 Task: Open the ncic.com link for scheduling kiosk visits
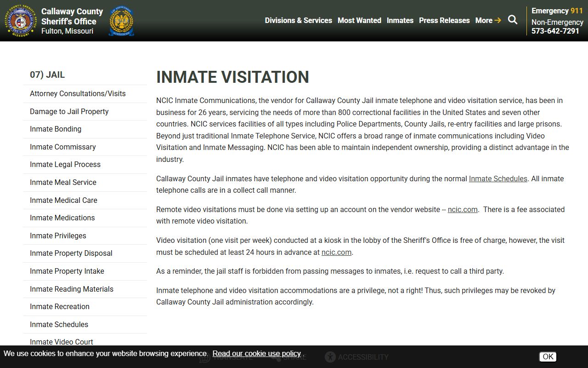tap(336, 252)
